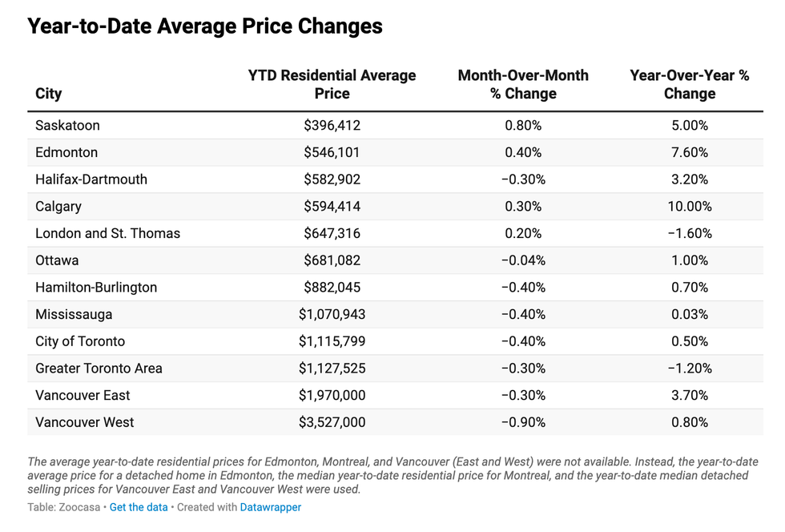Click the Halifax-Dartmouth city cell
785x532 pixels.
(x=91, y=179)
